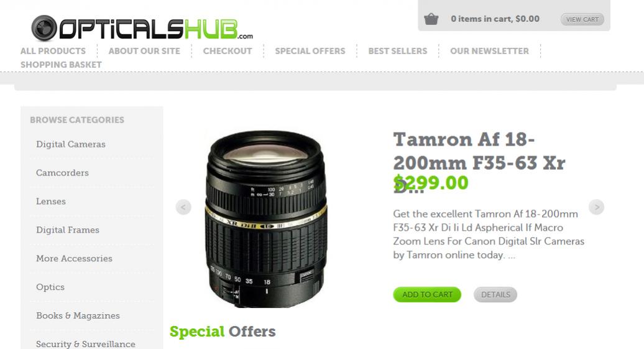Navigate to Checkout menu item
Screen dimensions: 644x349
[228, 51]
